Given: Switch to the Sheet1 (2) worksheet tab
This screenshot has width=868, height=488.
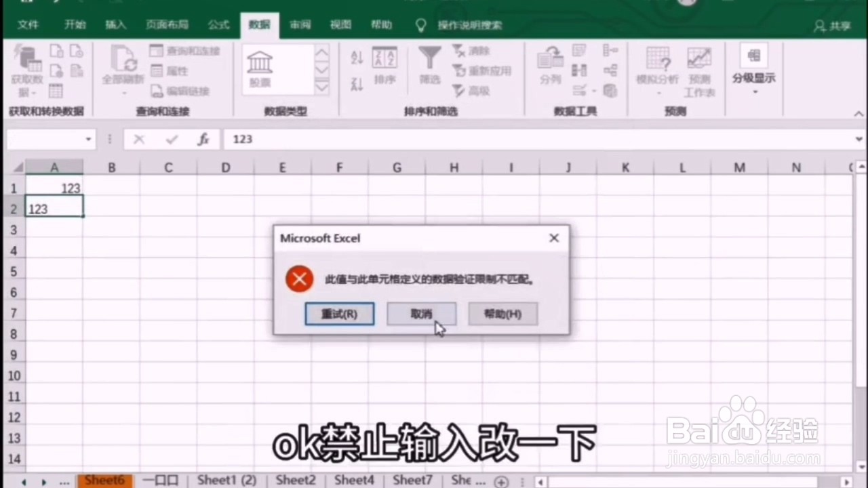Looking at the screenshot, I should (x=227, y=480).
